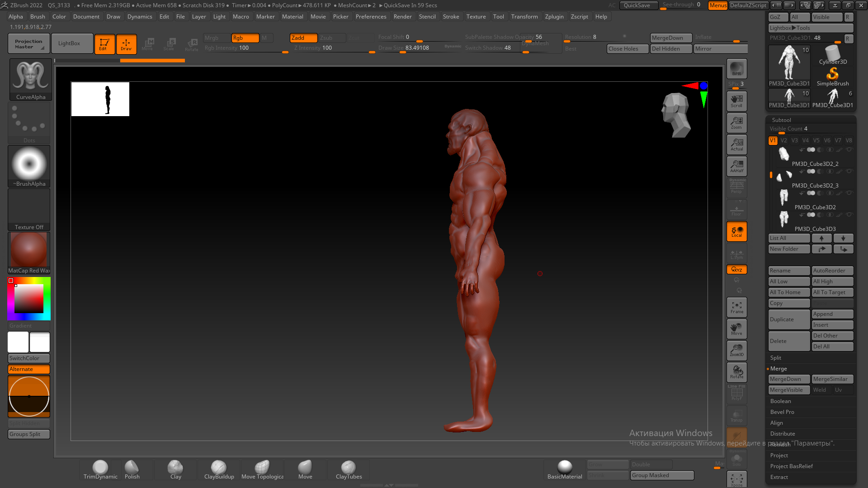Toggle Zadd sculpt mode

(303, 38)
